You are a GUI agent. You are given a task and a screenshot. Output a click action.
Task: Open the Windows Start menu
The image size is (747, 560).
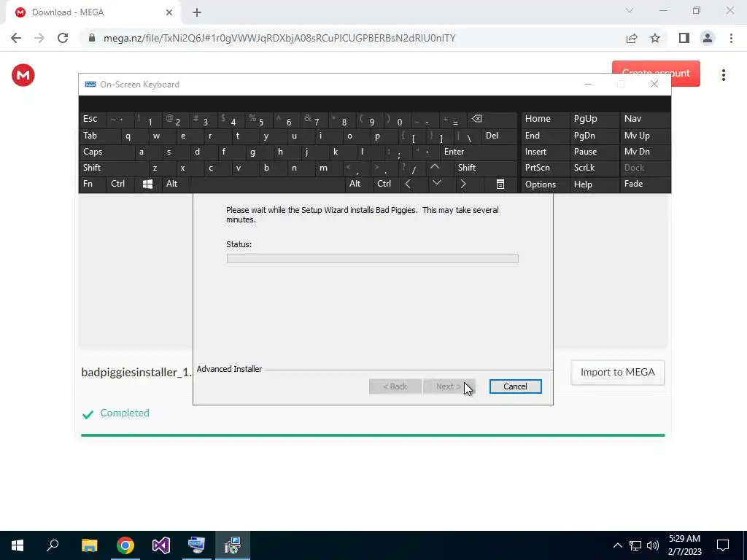pyautogui.click(x=18, y=545)
